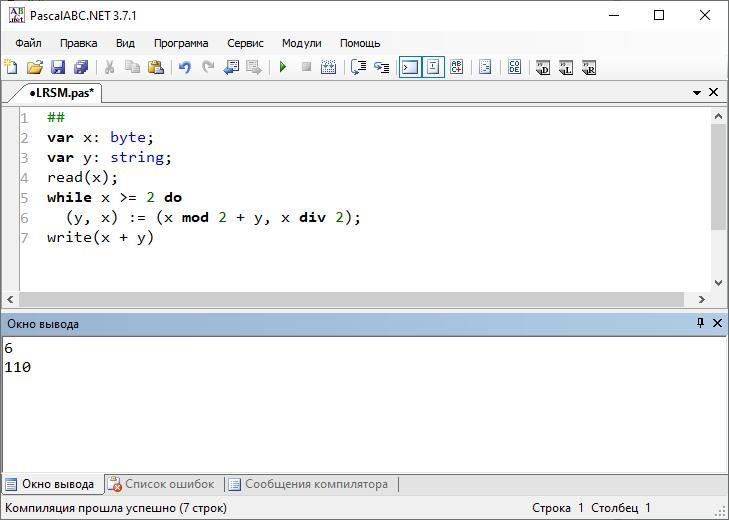The height and width of the screenshot is (520, 729).
Task: Open the Сервис menu
Action: pos(245,43)
